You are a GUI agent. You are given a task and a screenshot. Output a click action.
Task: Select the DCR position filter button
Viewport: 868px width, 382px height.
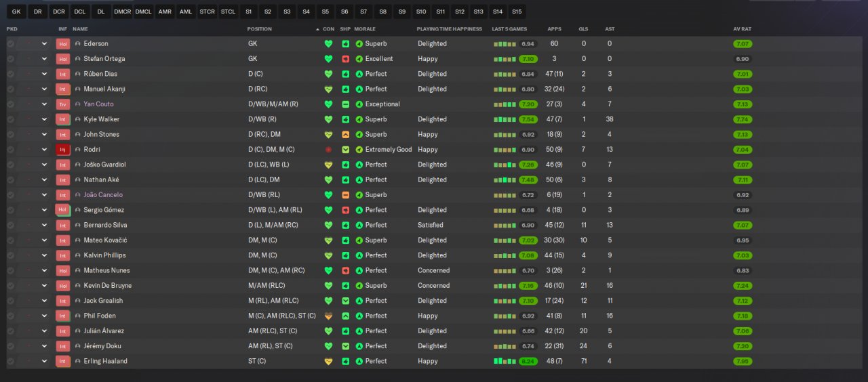tap(59, 12)
